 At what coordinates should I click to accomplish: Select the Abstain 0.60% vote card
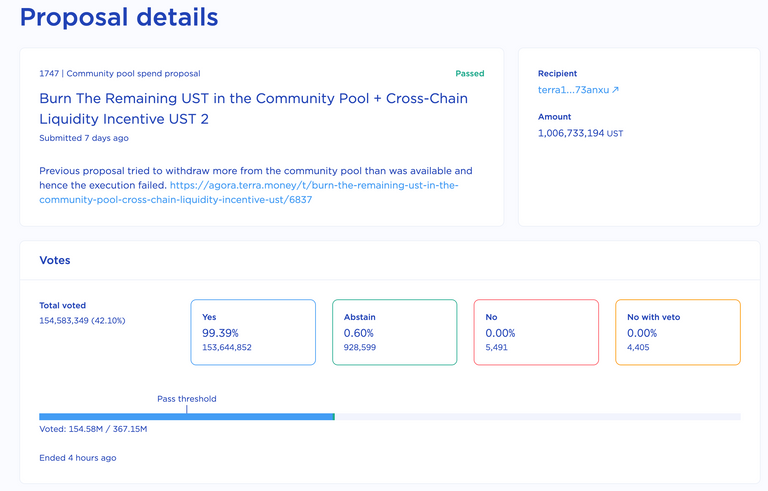pos(394,332)
